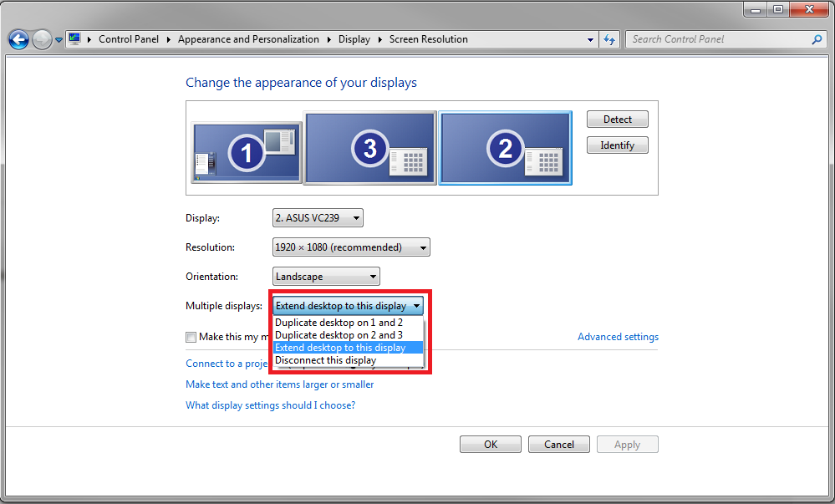Open 'What display settings should I choose?' link
Screen dimensions: 835x504
(x=270, y=405)
